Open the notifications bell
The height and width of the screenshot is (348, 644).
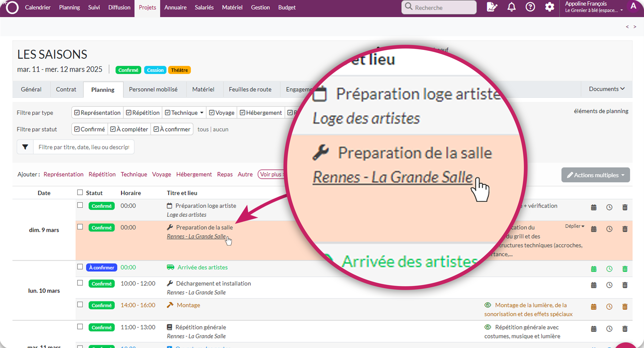(511, 7)
